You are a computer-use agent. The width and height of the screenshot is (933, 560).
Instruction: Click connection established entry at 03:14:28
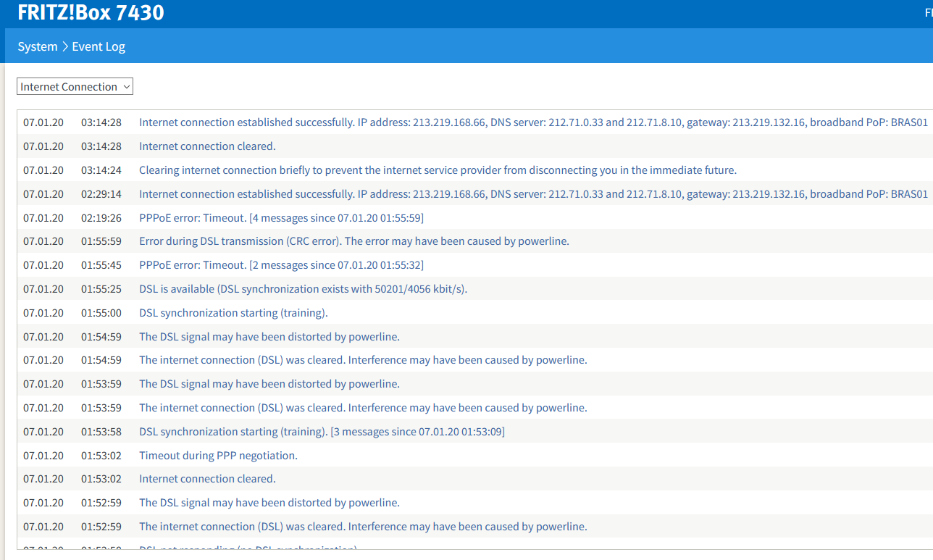point(532,122)
